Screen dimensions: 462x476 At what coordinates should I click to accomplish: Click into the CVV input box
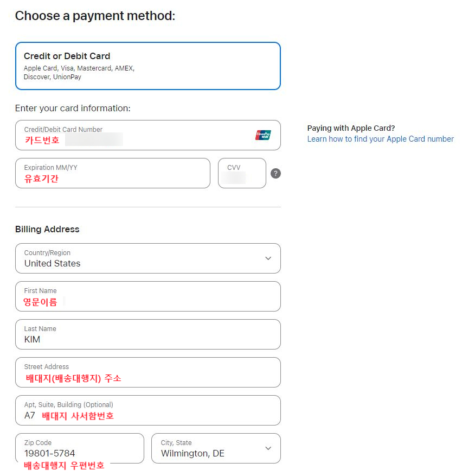coord(242,176)
